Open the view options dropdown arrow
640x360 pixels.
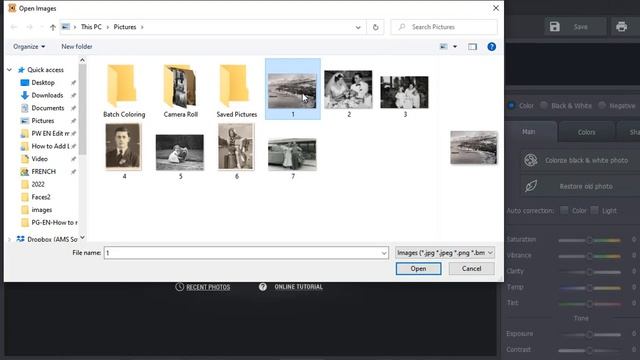[455, 47]
